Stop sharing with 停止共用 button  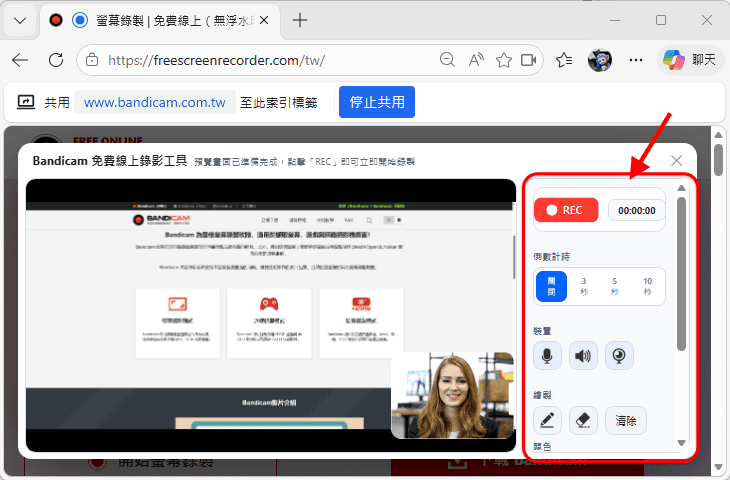click(377, 102)
